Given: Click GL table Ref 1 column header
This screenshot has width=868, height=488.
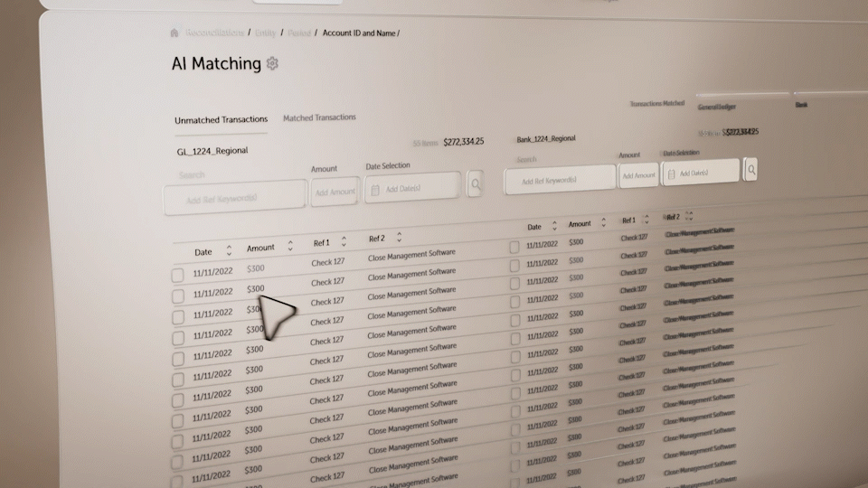Looking at the screenshot, I should [321, 243].
